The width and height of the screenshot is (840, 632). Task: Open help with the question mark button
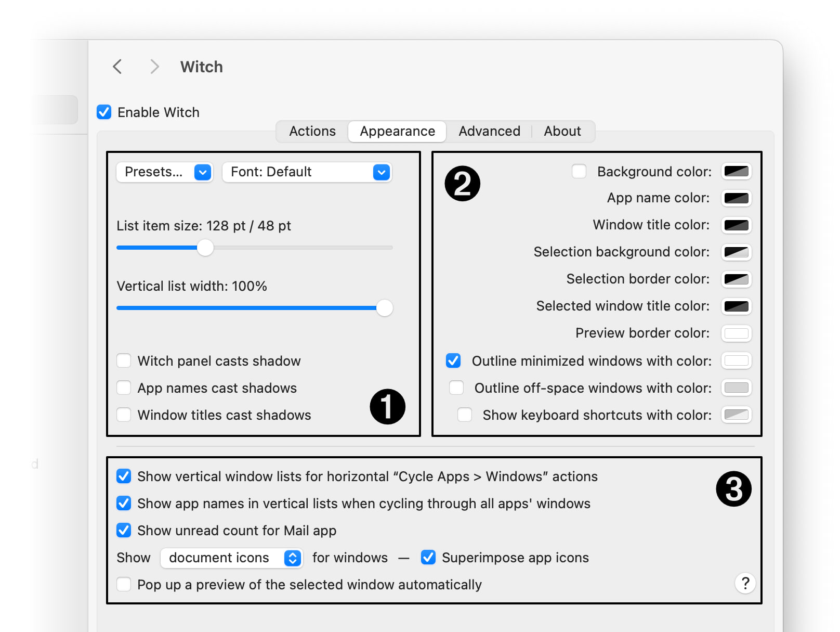tap(745, 583)
